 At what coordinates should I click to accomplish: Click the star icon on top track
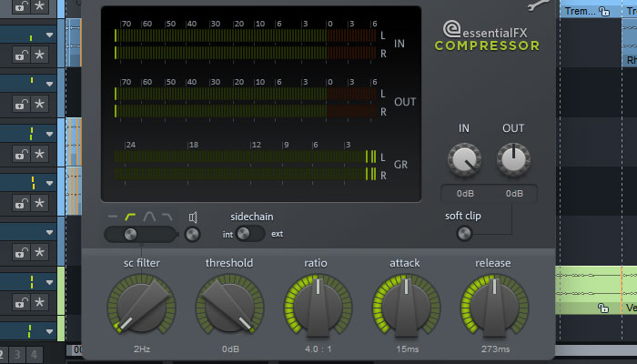(x=39, y=8)
